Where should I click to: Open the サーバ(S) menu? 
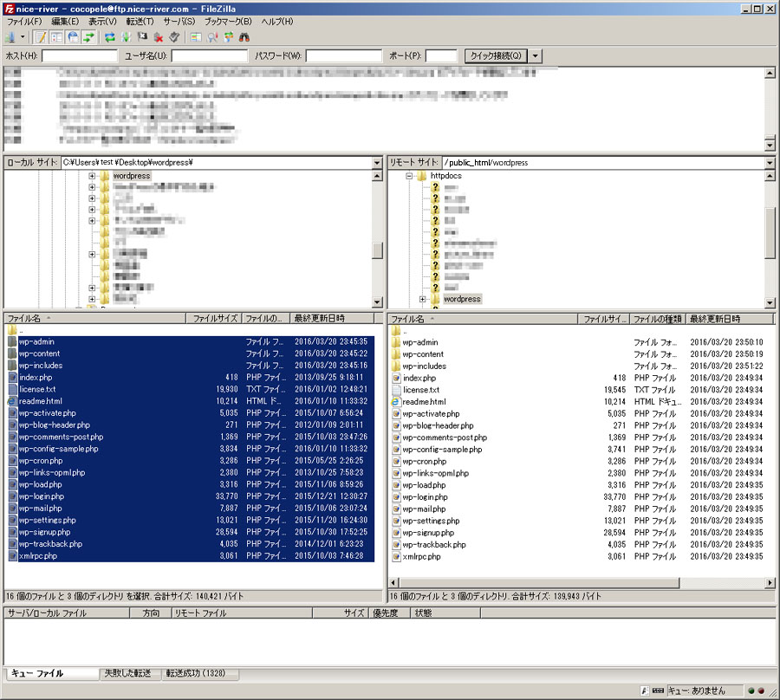[179, 22]
